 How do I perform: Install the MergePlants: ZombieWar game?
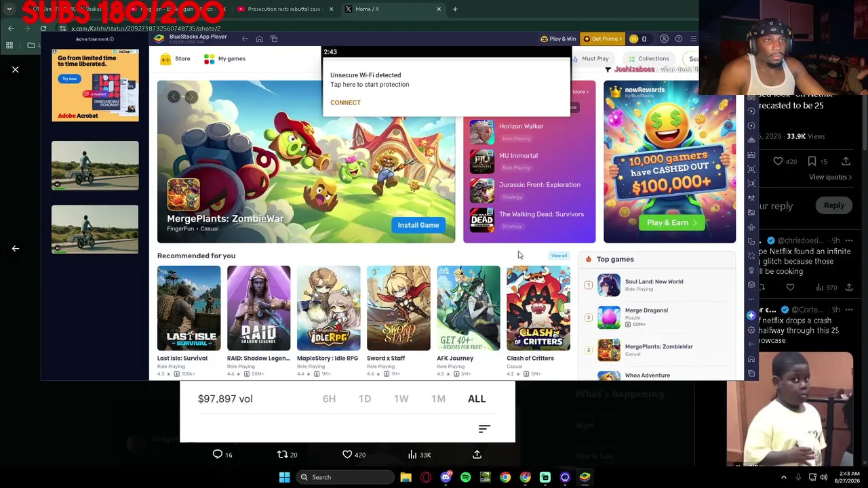(x=418, y=225)
